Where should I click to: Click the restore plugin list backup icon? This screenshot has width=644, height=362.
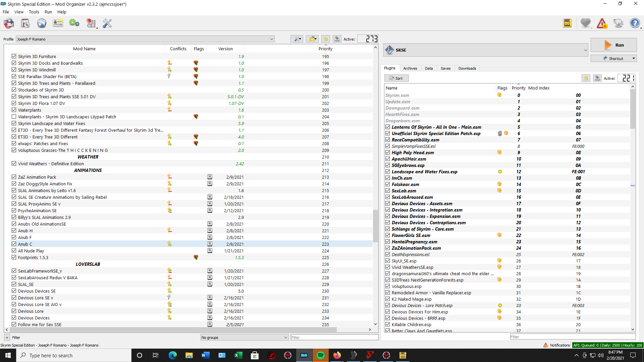coord(586,78)
